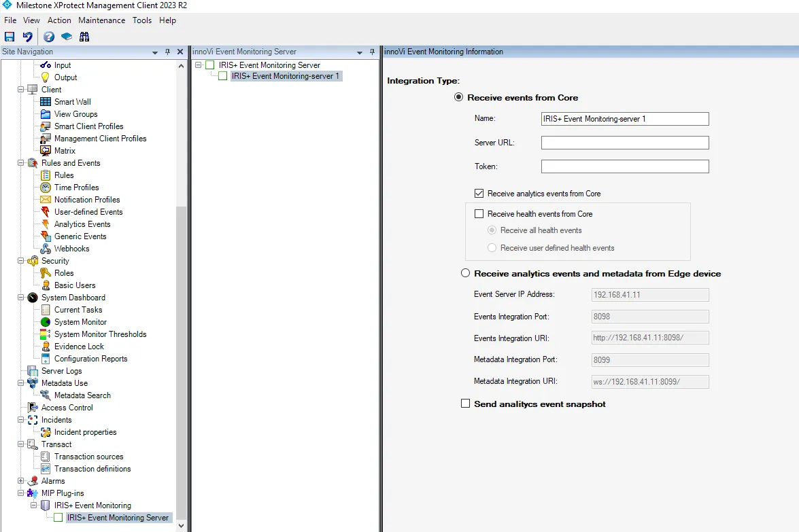
Task: Click the Matrix icon in Site Navigation
Action: pos(46,151)
